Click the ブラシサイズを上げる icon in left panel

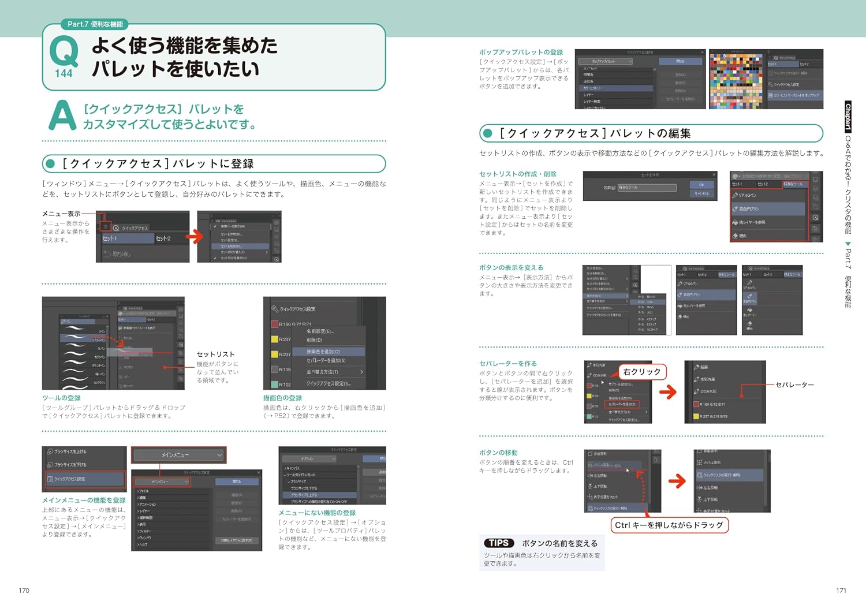[50, 451]
